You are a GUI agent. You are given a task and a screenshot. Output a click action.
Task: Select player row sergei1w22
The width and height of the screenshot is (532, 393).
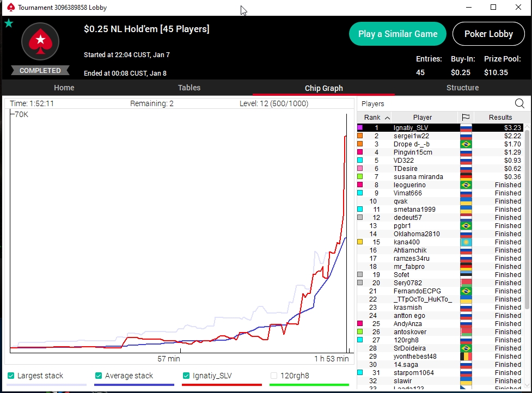point(440,136)
